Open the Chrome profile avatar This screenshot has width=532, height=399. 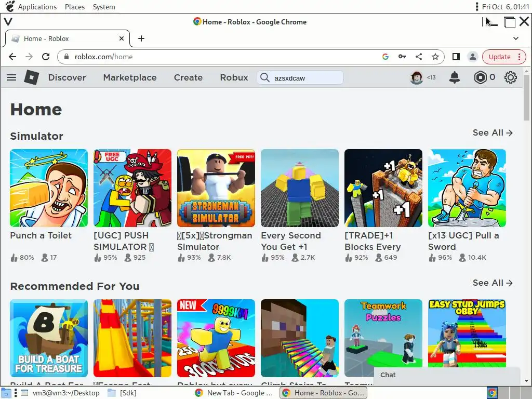(x=472, y=57)
